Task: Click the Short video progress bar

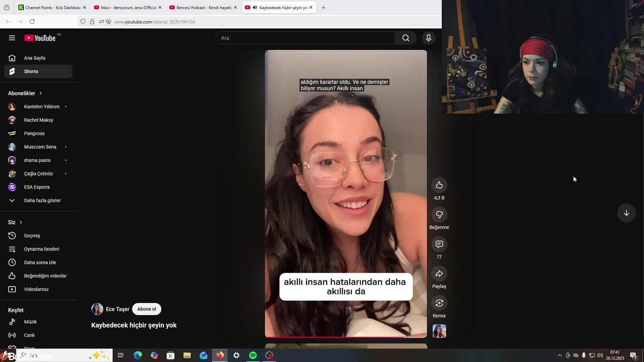Action: coord(346,337)
